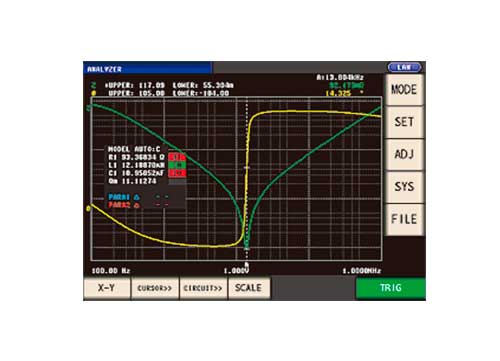Open the SYS system menu
This screenshot has width=500, height=361.
click(x=404, y=187)
